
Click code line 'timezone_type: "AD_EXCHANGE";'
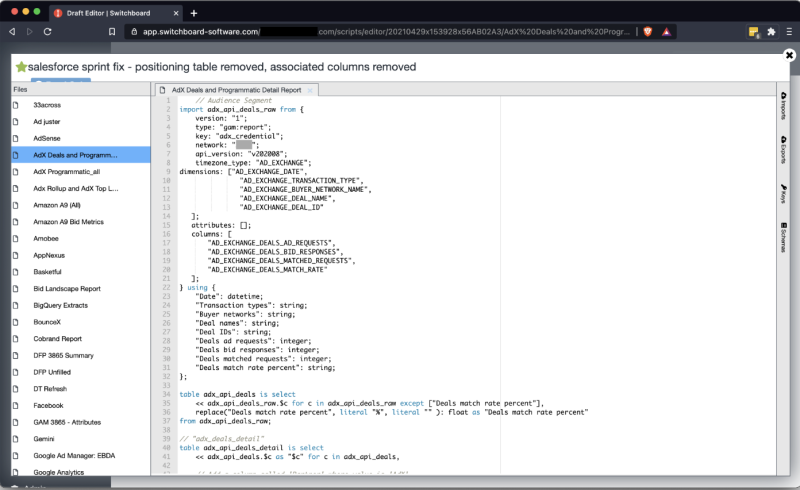(253, 163)
